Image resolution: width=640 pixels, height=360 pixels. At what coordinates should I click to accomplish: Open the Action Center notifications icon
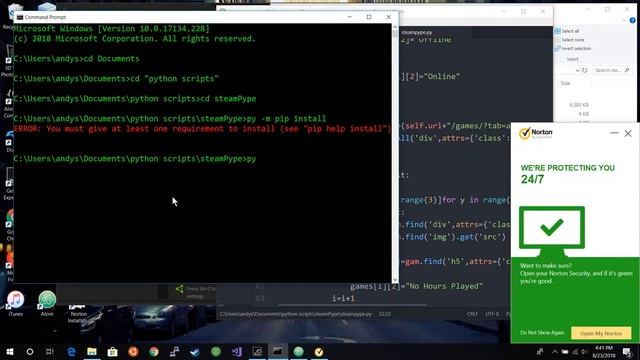coord(627,351)
